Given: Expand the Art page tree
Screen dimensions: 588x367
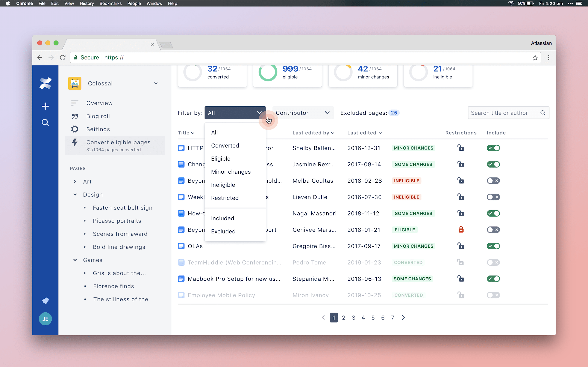Looking at the screenshot, I should 75,181.
